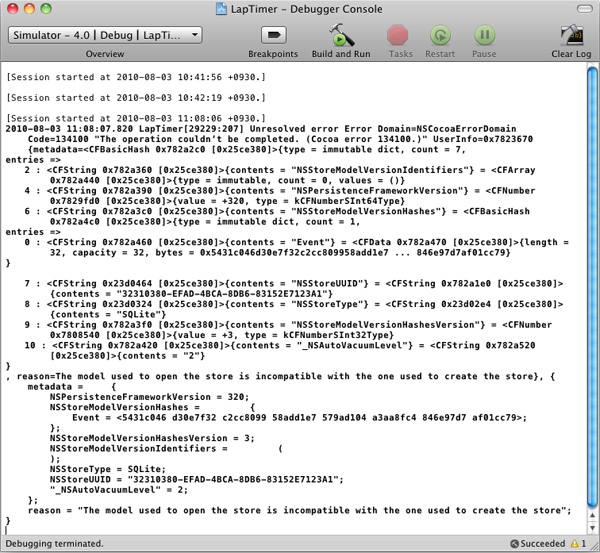Pause the debugger
This screenshot has height=553, width=600.
click(484, 35)
